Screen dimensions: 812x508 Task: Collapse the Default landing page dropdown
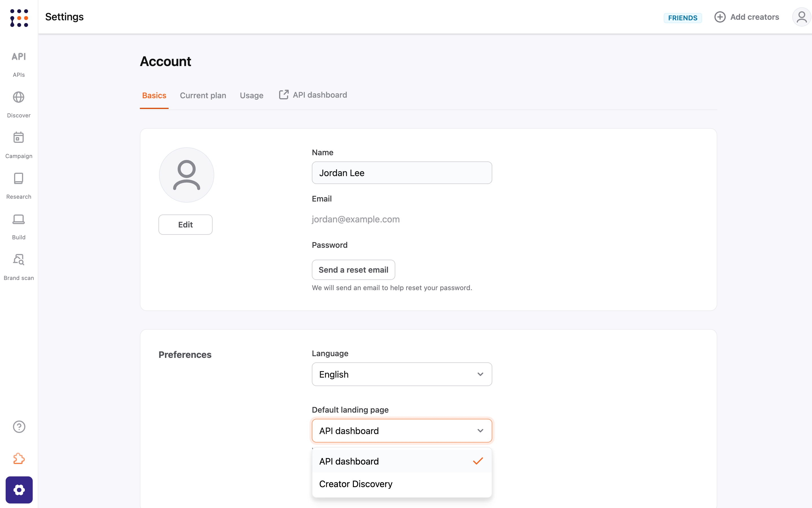(402, 431)
